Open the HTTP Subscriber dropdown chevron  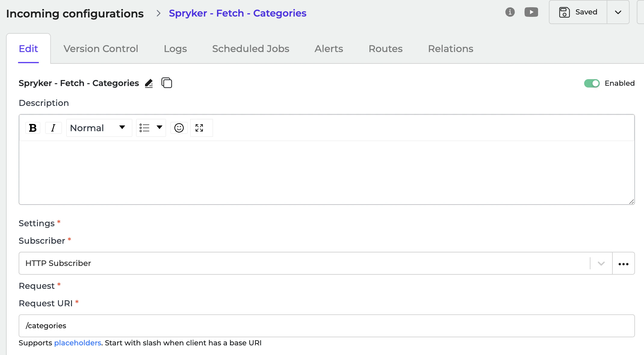[x=601, y=264]
